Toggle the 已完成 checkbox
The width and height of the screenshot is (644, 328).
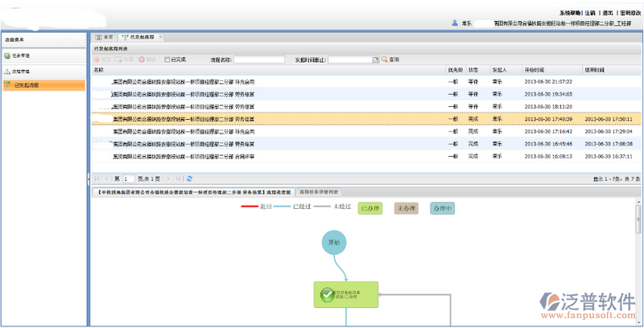click(167, 59)
